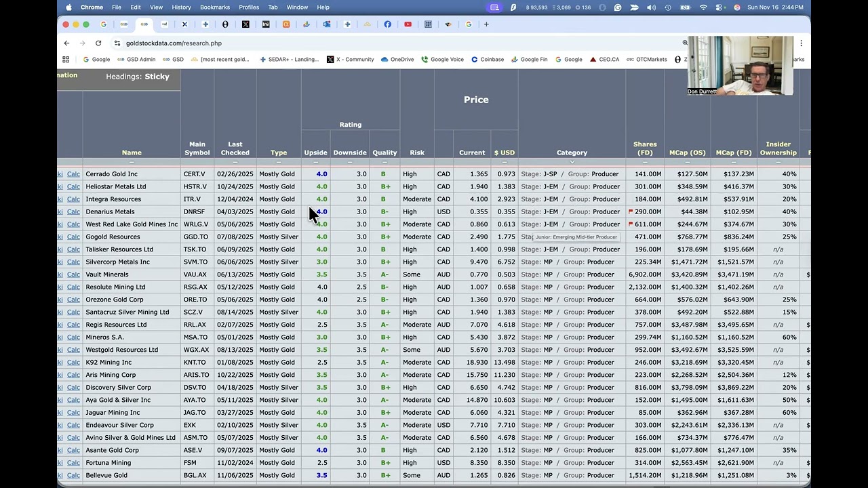
Task: Open Calc link for Aya Gold & Silver
Action: (x=73, y=400)
